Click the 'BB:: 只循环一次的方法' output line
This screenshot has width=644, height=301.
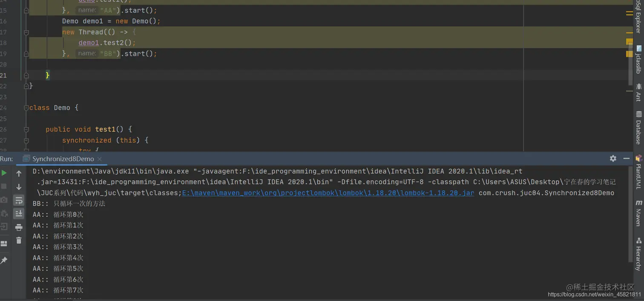pos(69,204)
